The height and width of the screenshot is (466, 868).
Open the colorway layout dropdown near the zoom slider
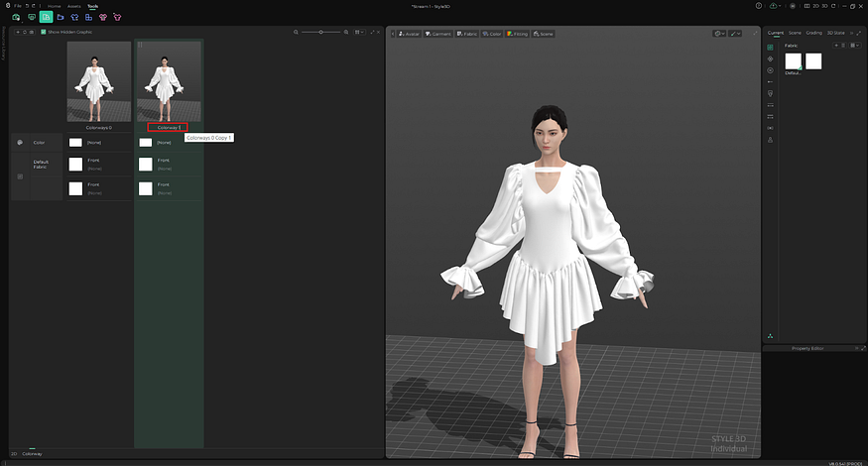click(x=362, y=33)
